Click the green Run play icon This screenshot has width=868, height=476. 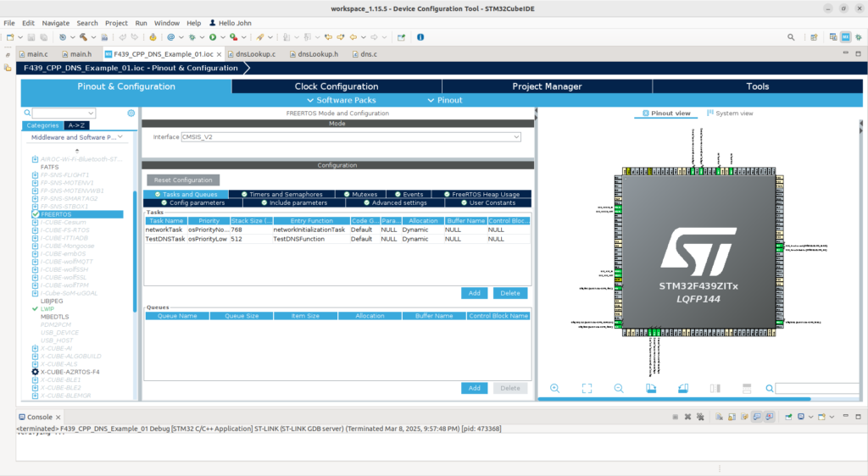click(x=213, y=37)
